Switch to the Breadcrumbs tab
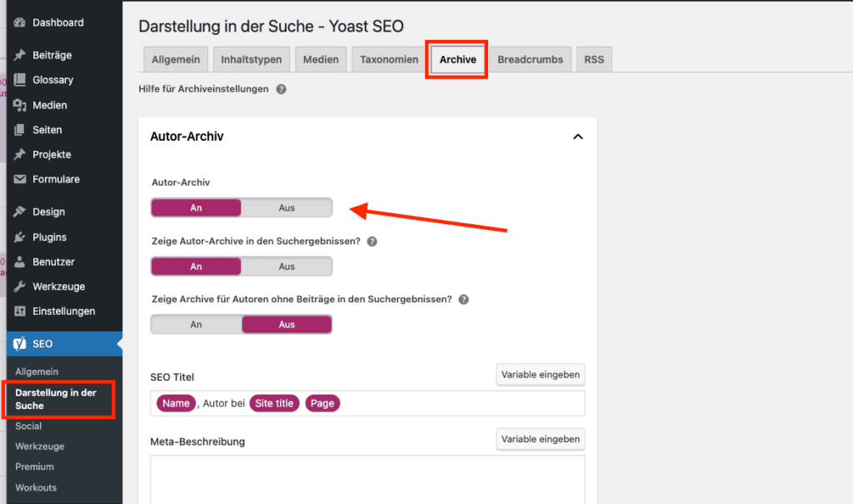The width and height of the screenshot is (853, 504). click(530, 60)
